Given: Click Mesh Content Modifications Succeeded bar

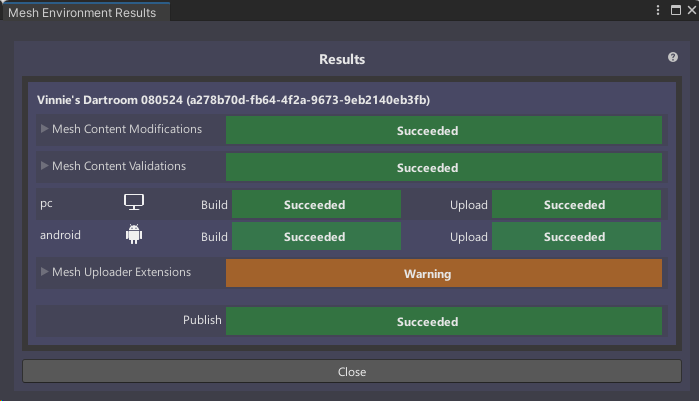Looking at the screenshot, I should (444, 130).
